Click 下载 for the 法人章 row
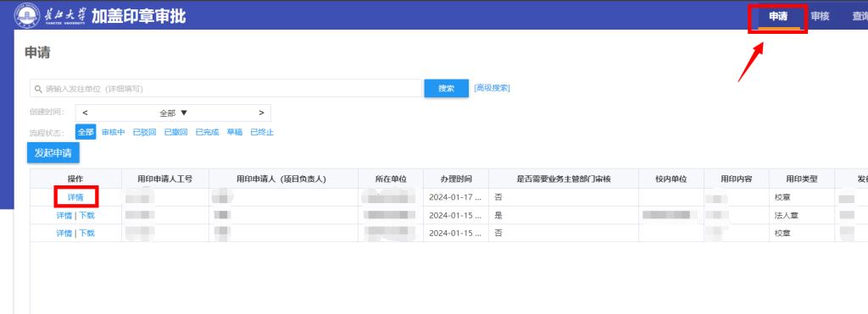Viewport: 868px width, 314px height. pyautogui.click(x=86, y=216)
